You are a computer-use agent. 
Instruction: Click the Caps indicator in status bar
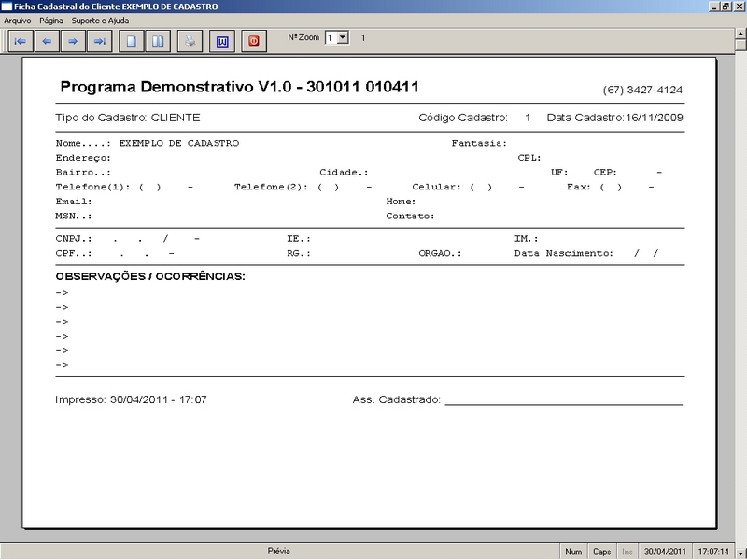coord(602,552)
